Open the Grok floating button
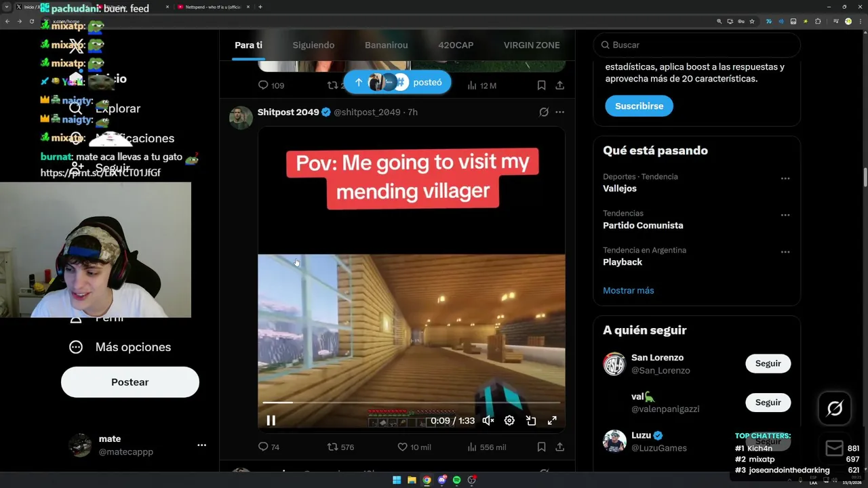Image resolution: width=868 pixels, height=488 pixels. coord(835,408)
